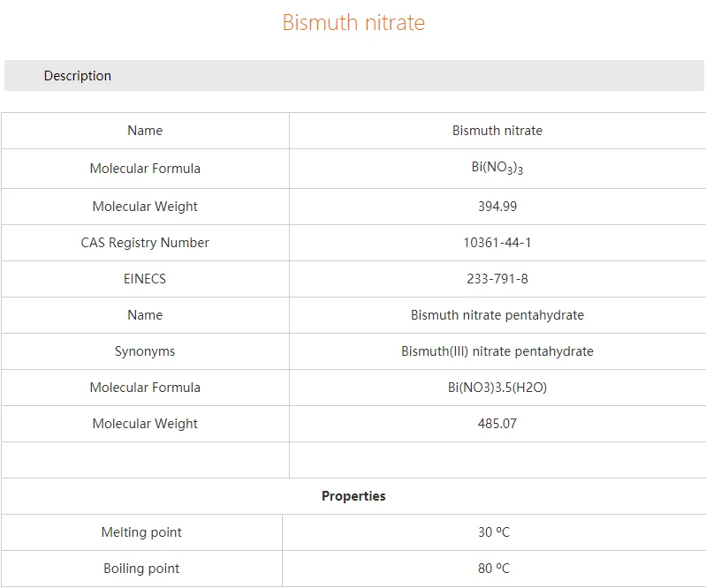The width and height of the screenshot is (706, 588).
Task: Click the Properties section heading
Action: 353,496
